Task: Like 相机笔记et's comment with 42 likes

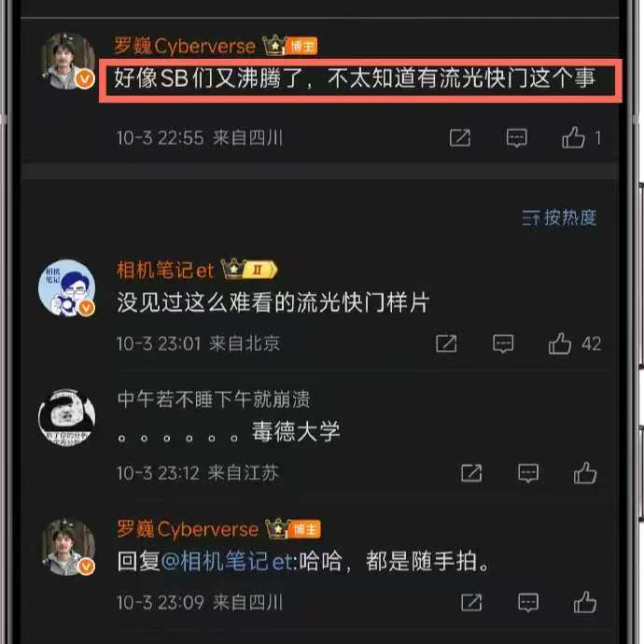Action: point(560,343)
